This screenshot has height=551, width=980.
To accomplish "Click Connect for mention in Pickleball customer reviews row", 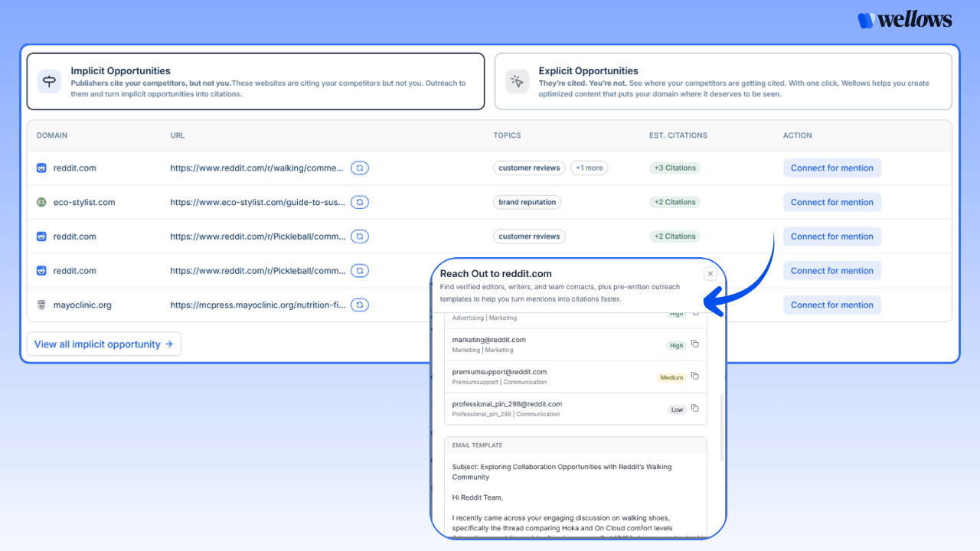I will 831,236.
